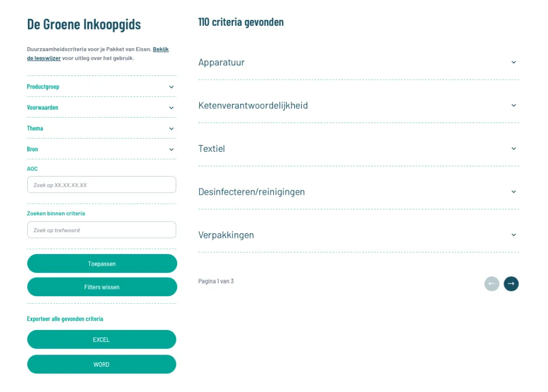Open the Voorwaarden filter options
Screen dimensions: 548x392
pyautogui.click(x=102, y=107)
